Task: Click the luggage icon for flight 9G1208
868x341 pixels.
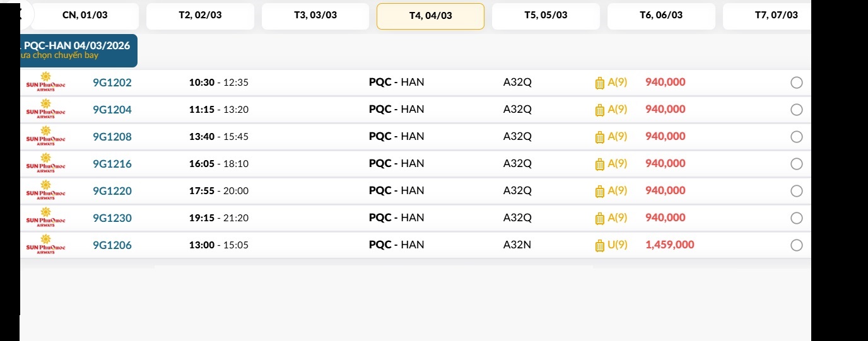Action: coord(600,137)
